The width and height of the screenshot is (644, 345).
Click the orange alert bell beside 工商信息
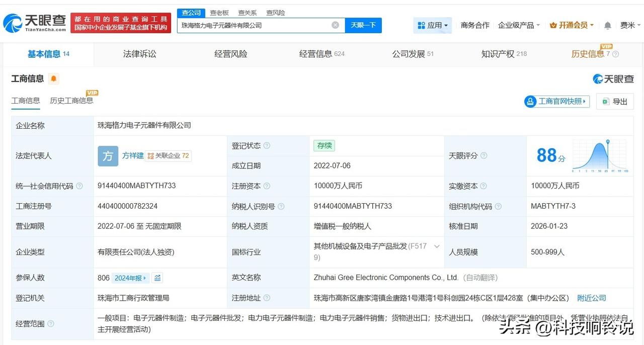pyautogui.click(x=54, y=79)
